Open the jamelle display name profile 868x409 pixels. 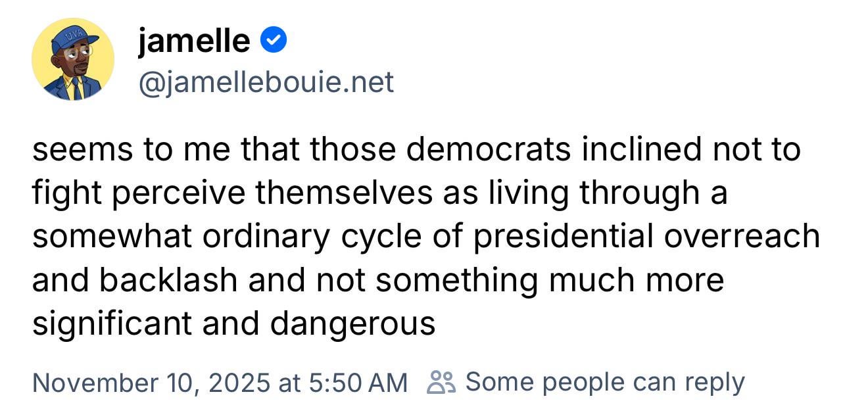click(194, 42)
